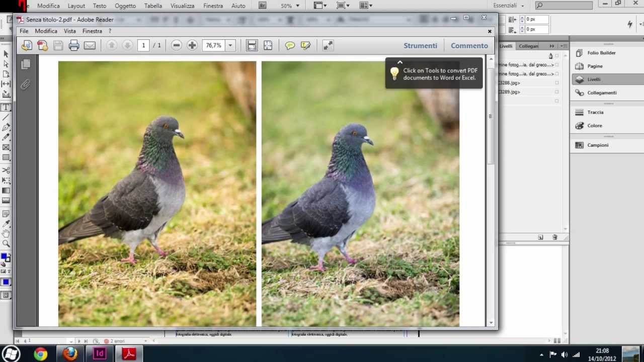This screenshot has height=362, width=644.
Task: Click the volume icon in system tray
Action: [x=565, y=354]
